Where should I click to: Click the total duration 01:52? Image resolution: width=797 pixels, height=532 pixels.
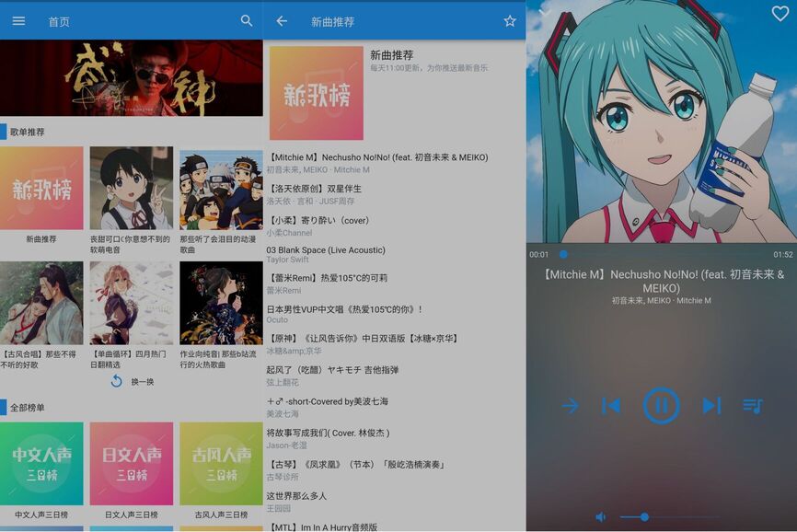tap(783, 255)
